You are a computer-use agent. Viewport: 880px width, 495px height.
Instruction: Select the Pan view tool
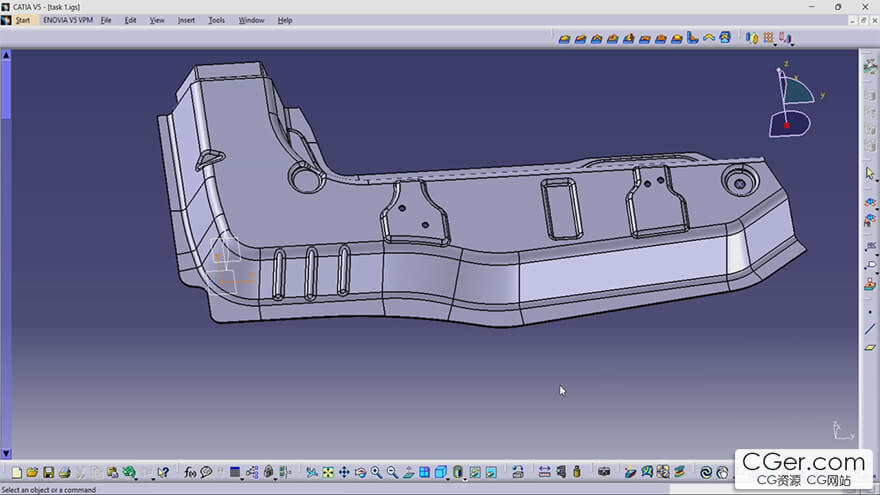click(x=344, y=473)
